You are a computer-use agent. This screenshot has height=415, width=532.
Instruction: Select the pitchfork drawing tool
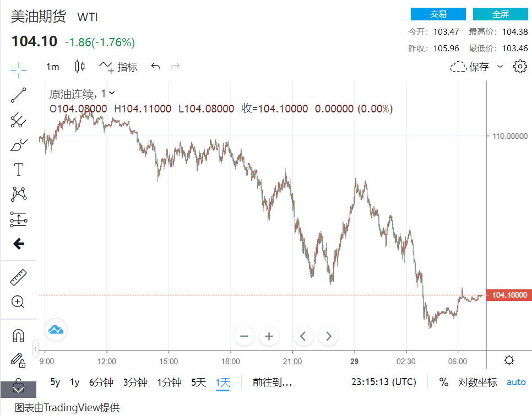[x=18, y=120]
